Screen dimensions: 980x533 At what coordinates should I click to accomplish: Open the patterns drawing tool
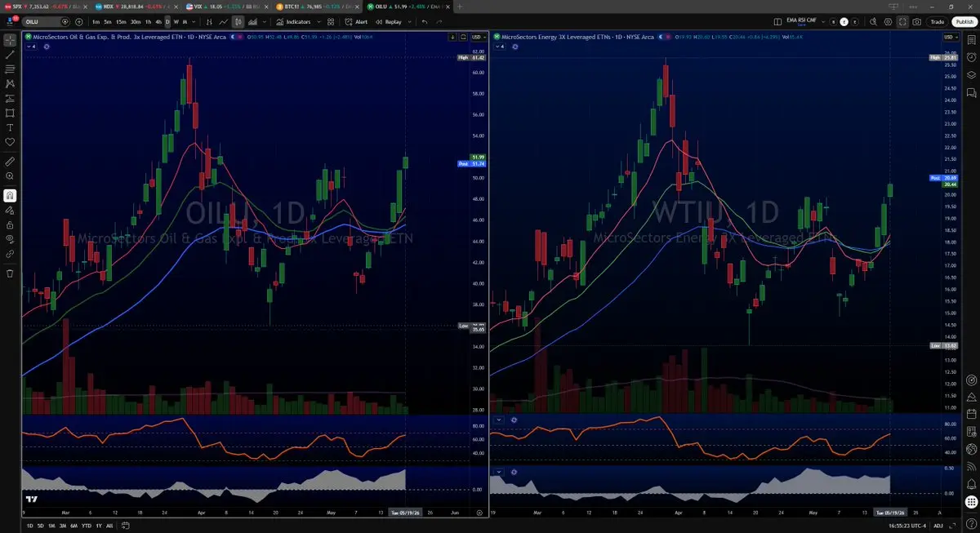pyautogui.click(x=10, y=83)
